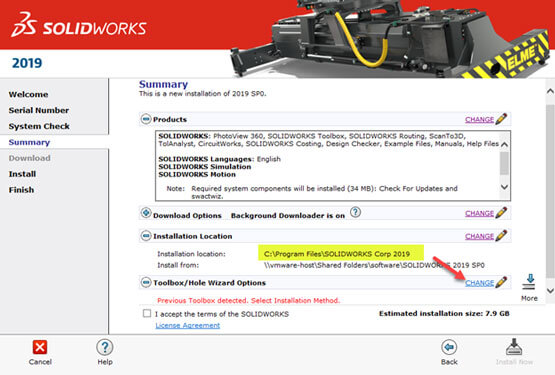Select the Summary step in sidebar
The height and width of the screenshot is (375, 555).
click(x=29, y=142)
